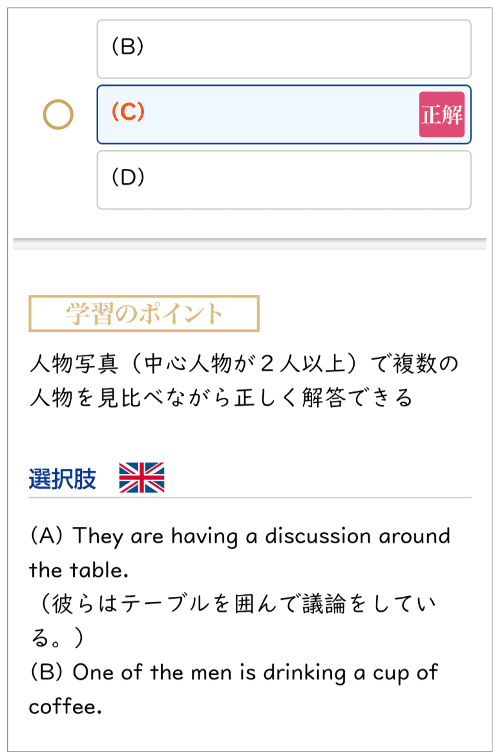Click the (A) sentence about discussion around table
The height and width of the screenshot is (756, 500).
(240, 553)
